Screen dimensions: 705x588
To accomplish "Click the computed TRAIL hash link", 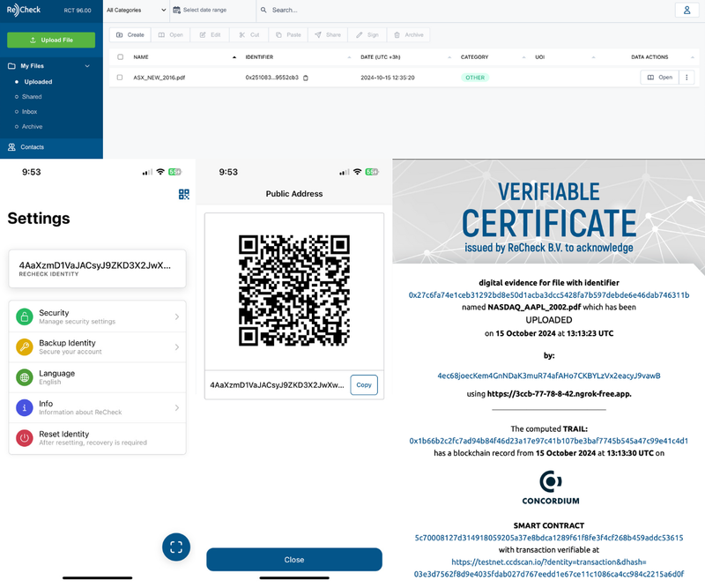I will click(x=548, y=441).
